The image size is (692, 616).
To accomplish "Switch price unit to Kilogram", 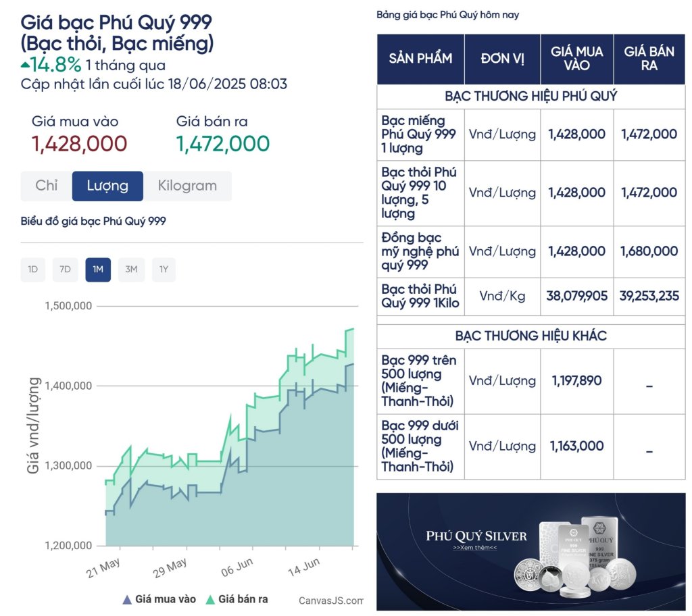I will click(187, 186).
